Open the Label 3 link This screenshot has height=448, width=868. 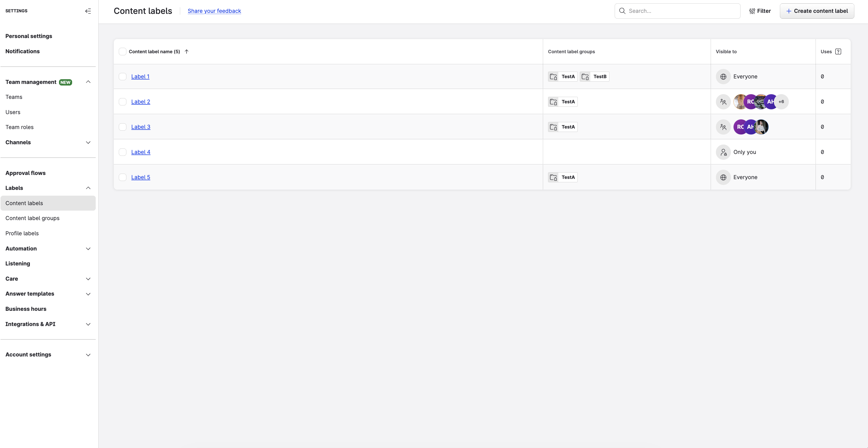(141, 127)
